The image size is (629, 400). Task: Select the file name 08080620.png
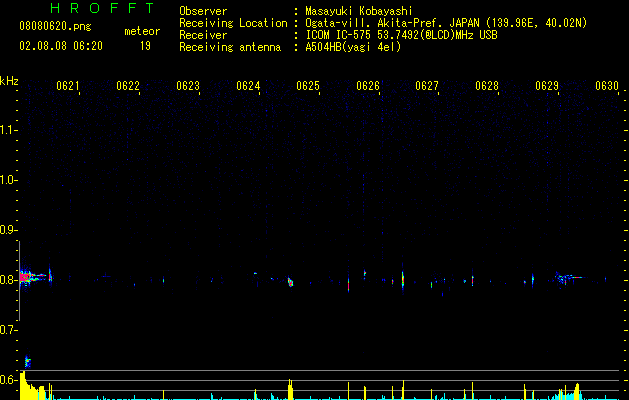55,27
